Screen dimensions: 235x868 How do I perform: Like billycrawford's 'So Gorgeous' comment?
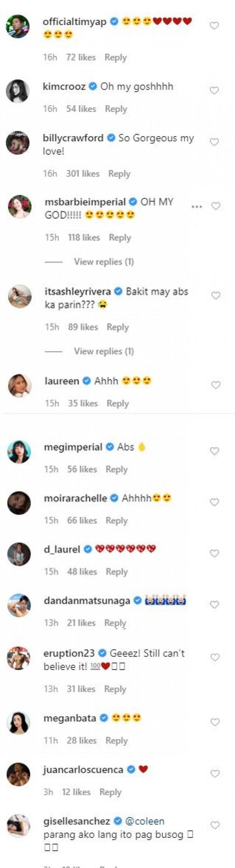[x=214, y=142]
